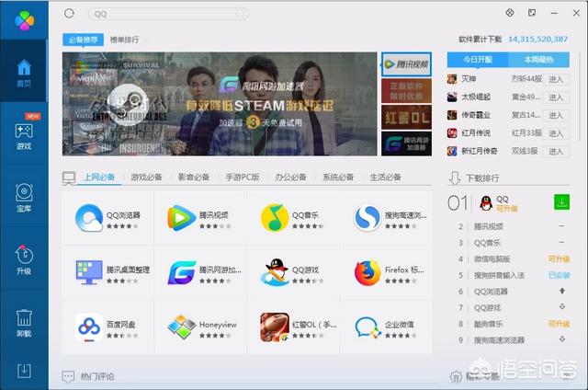Click 已安装 label for 搜狗拼音输入法
Image resolution: width=588 pixels, height=390 pixels.
[x=560, y=275]
